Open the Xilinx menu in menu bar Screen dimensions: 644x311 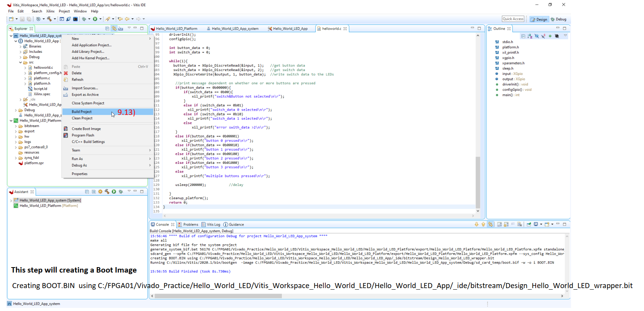[50, 11]
